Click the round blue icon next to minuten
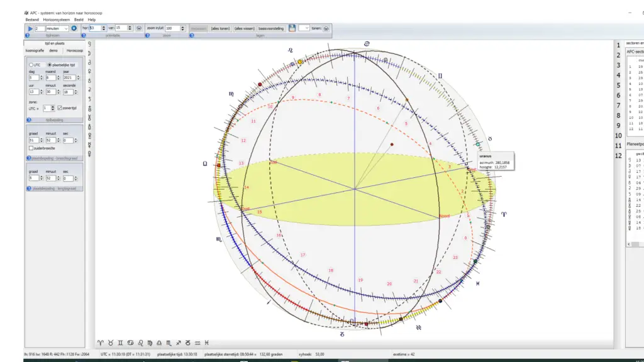Image resolution: width=644 pixels, height=362 pixels. (74, 28)
